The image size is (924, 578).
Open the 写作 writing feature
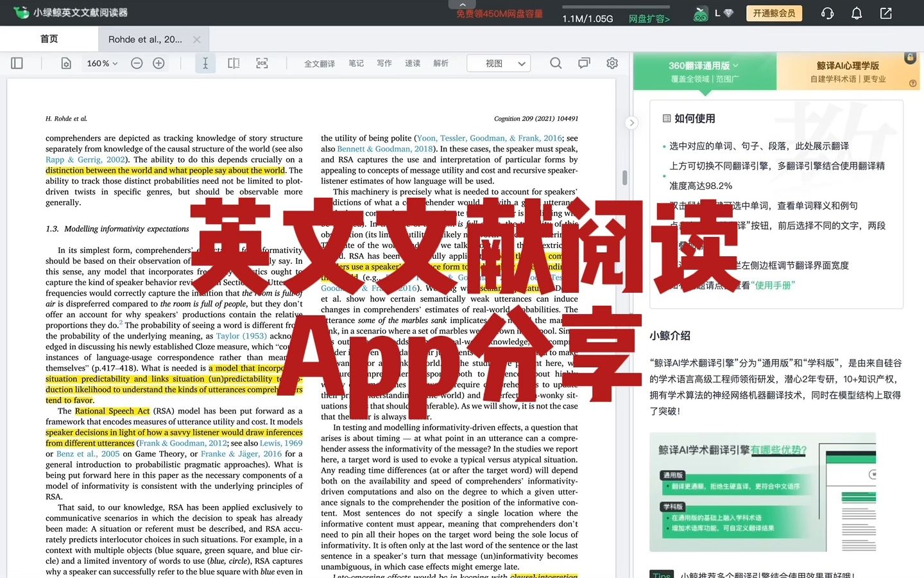click(x=384, y=63)
